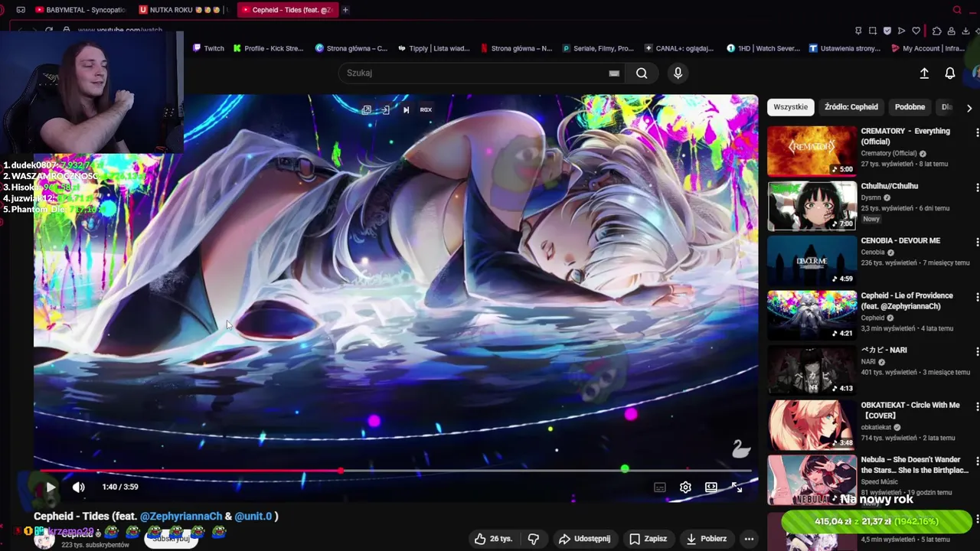Image resolution: width=980 pixels, height=551 pixels.
Task: Open CREMATORY Everything video thumbnail
Action: (x=812, y=150)
